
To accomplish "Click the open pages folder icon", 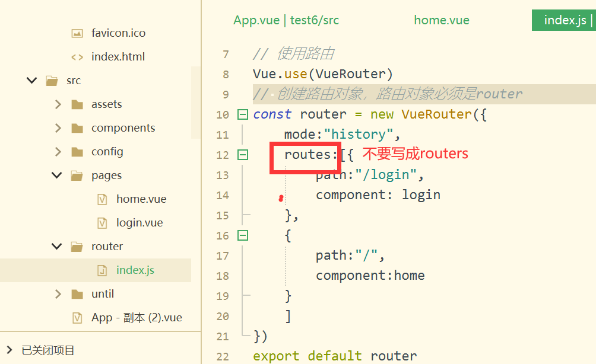I will point(77,175).
